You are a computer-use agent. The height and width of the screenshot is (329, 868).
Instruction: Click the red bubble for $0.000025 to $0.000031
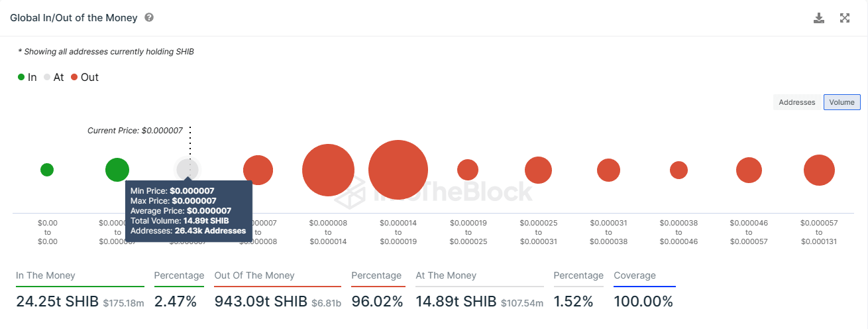point(538,170)
